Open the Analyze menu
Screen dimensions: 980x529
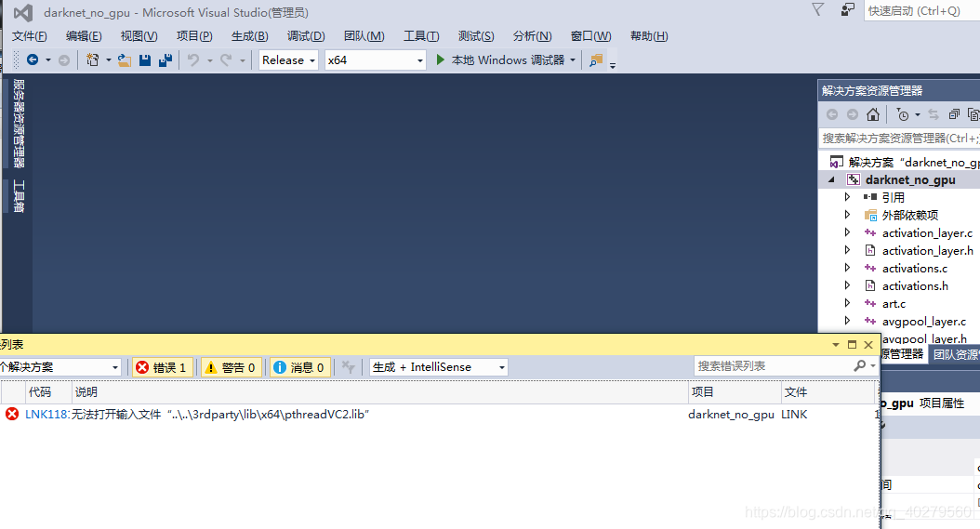click(x=533, y=36)
